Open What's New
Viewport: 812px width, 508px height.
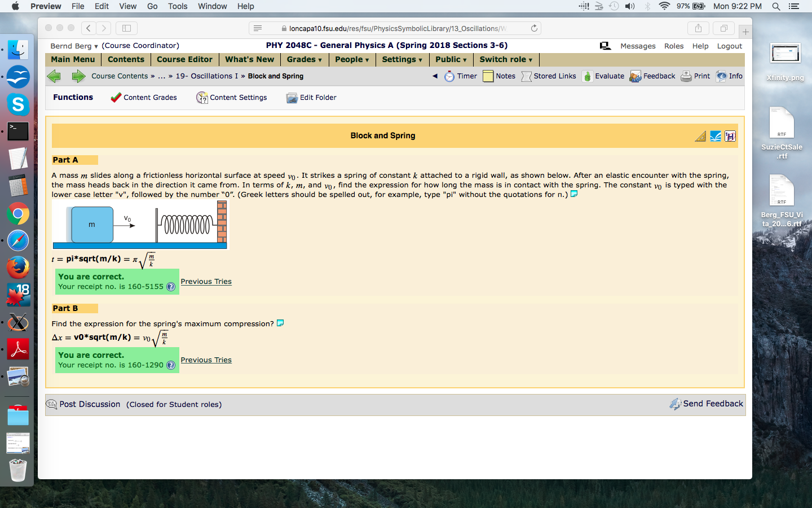pos(249,59)
